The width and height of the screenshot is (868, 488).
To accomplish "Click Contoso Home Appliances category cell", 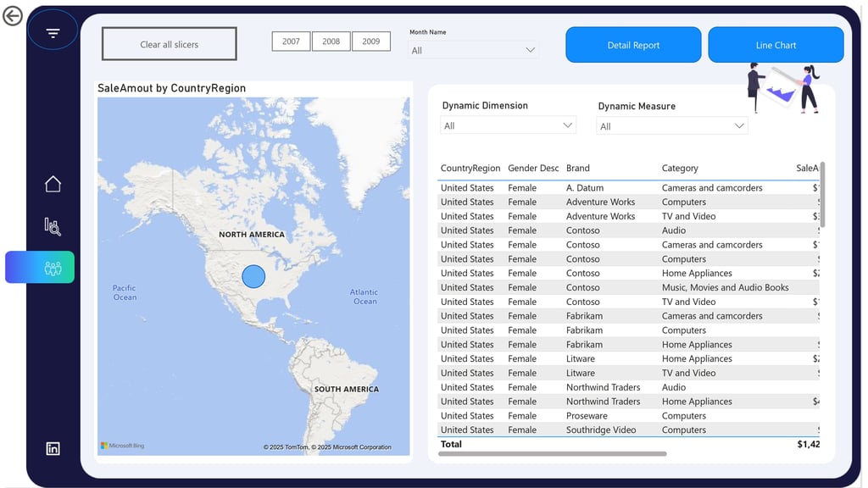I will (x=697, y=274).
